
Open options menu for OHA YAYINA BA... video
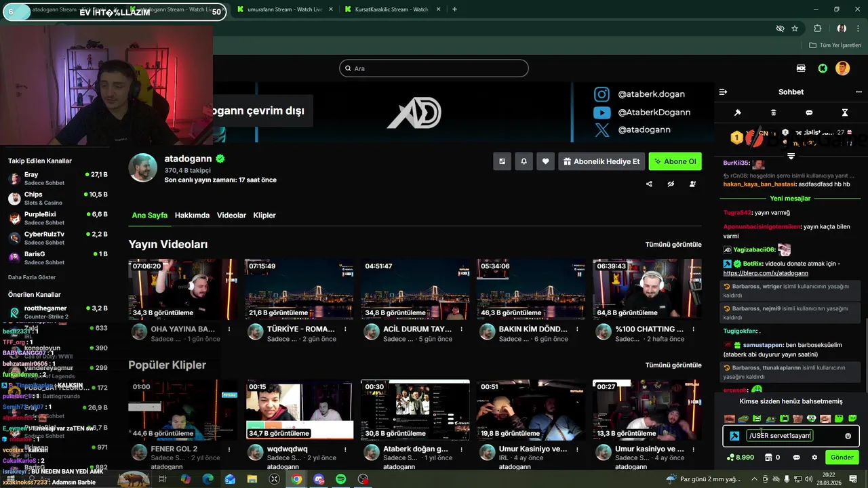(229, 329)
